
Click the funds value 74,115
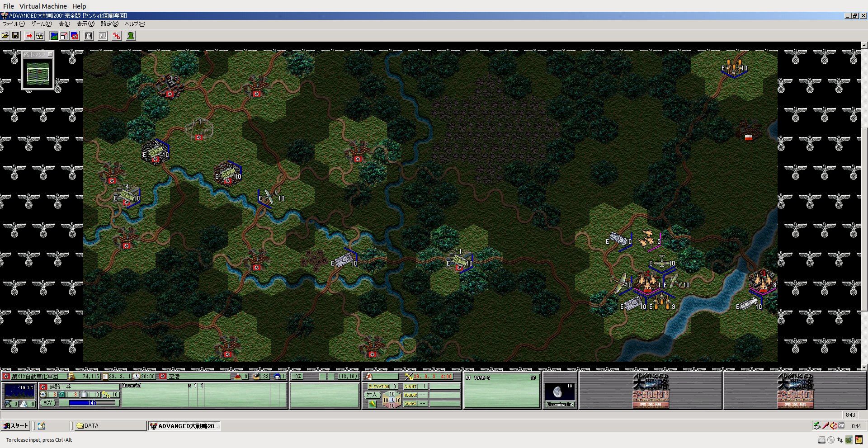coord(91,376)
